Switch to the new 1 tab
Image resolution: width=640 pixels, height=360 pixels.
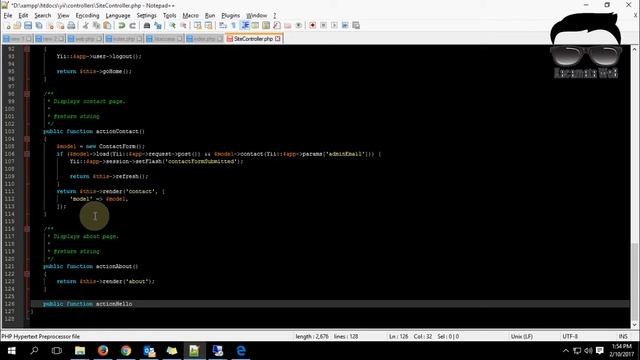point(17,39)
